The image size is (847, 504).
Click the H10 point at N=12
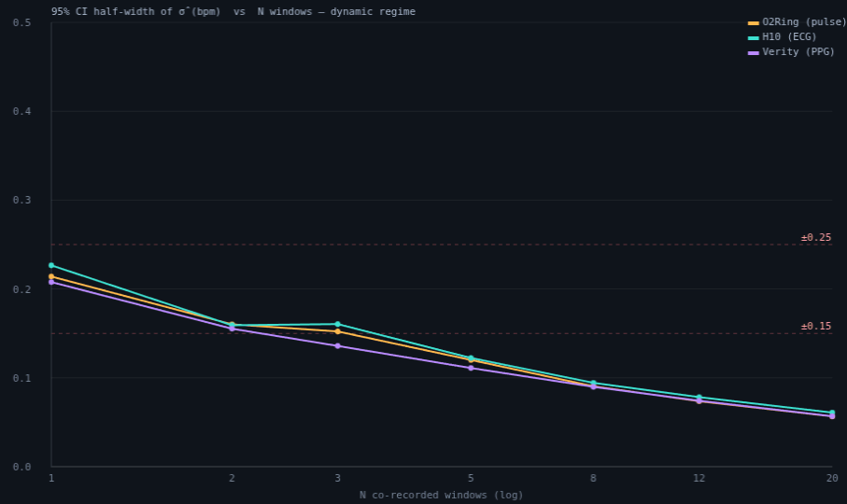click(699, 398)
